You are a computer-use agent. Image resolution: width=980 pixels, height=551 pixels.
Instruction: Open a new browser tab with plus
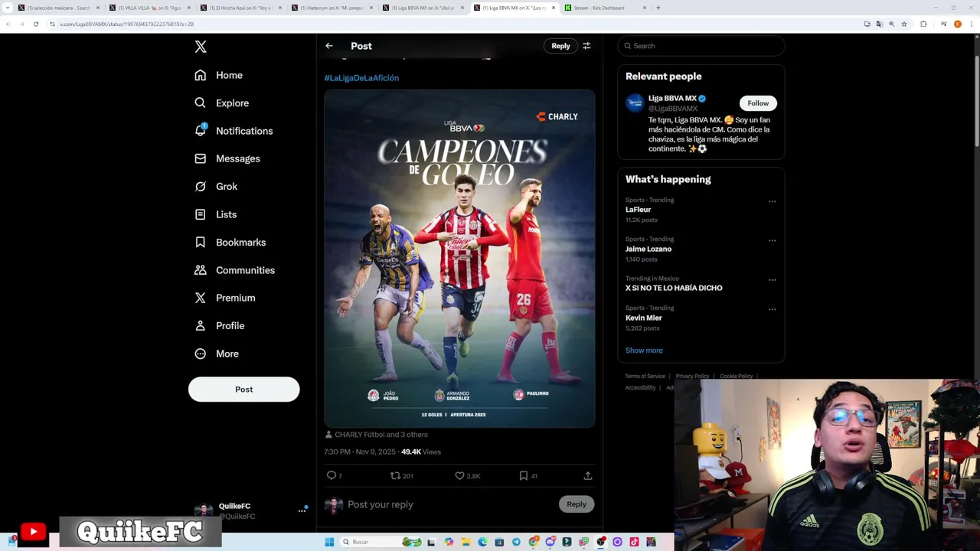[658, 8]
